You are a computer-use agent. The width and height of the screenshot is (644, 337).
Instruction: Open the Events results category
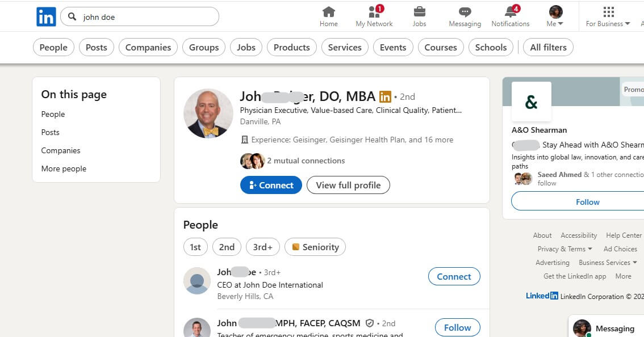(393, 47)
